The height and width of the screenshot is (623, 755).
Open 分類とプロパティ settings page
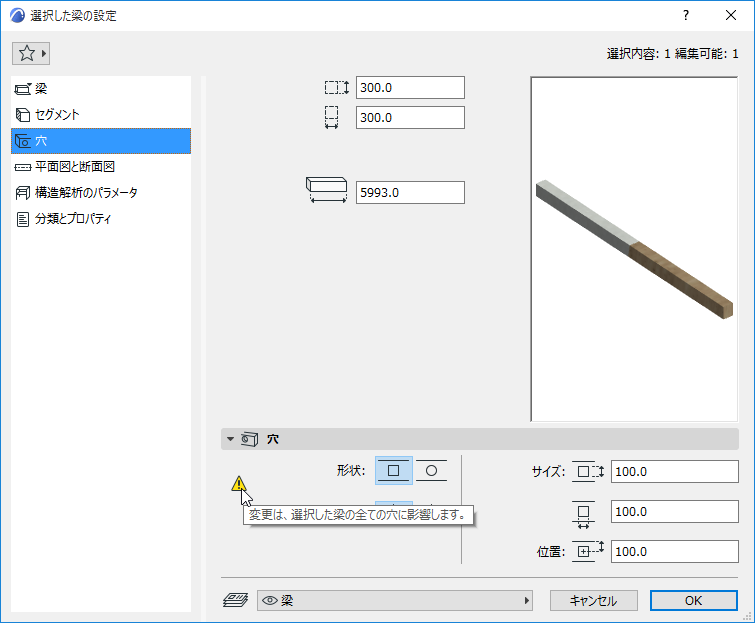click(x=101, y=219)
